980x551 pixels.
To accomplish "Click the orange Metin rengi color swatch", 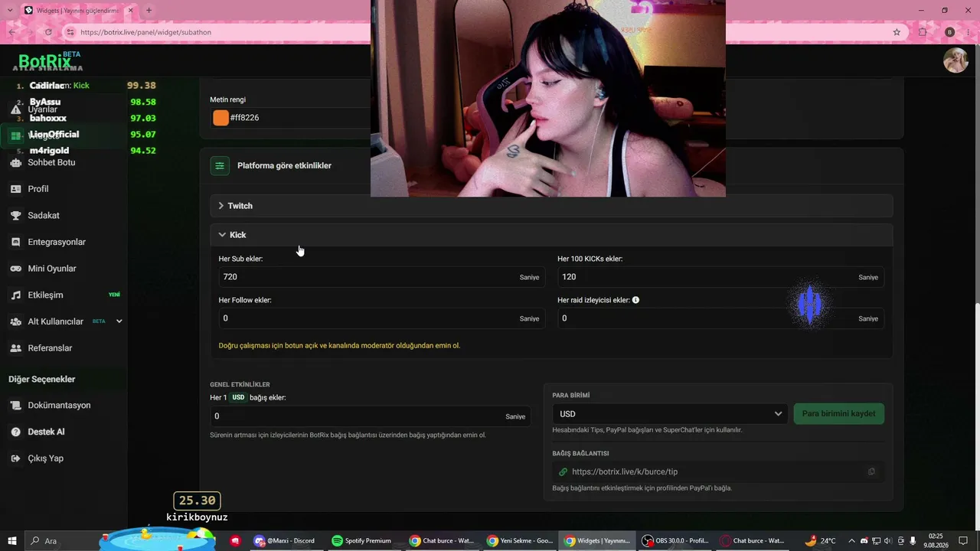I will [220, 118].
